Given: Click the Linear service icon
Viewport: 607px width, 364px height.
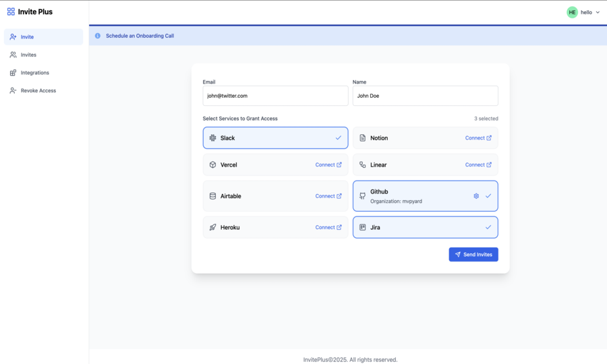Looking at the screenshot, I should tap(362, 164).
